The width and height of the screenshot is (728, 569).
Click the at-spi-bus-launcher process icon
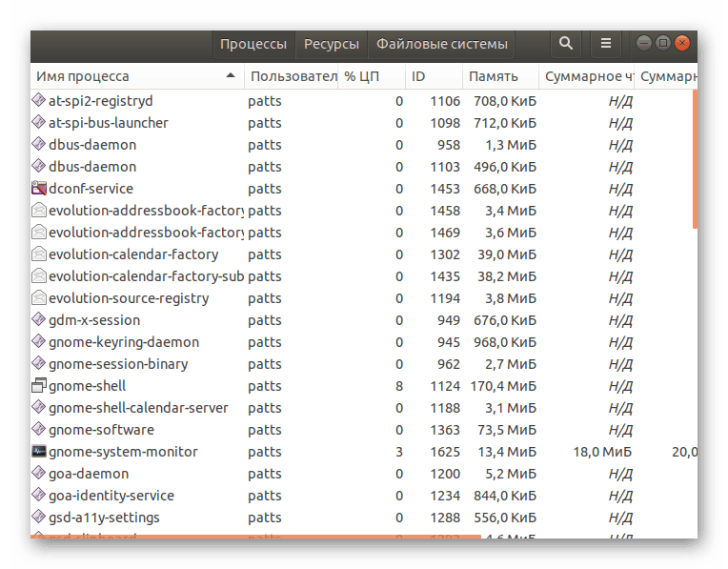click(x=38, y=122)
